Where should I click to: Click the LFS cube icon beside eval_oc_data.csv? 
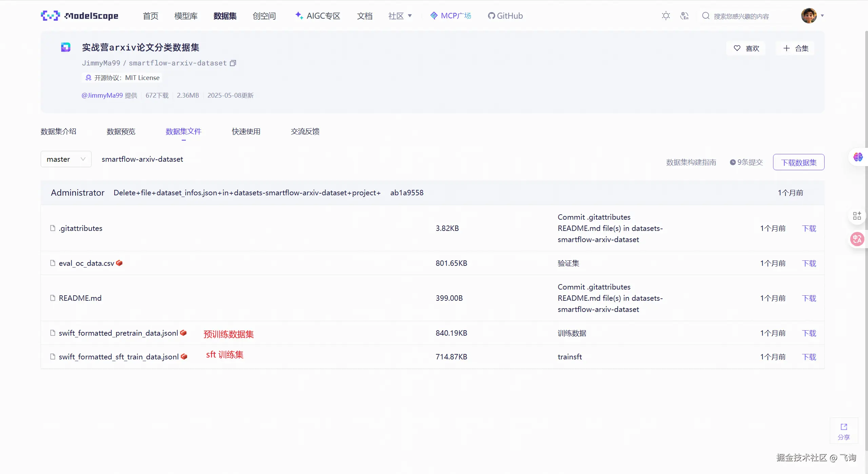(119, 263)
